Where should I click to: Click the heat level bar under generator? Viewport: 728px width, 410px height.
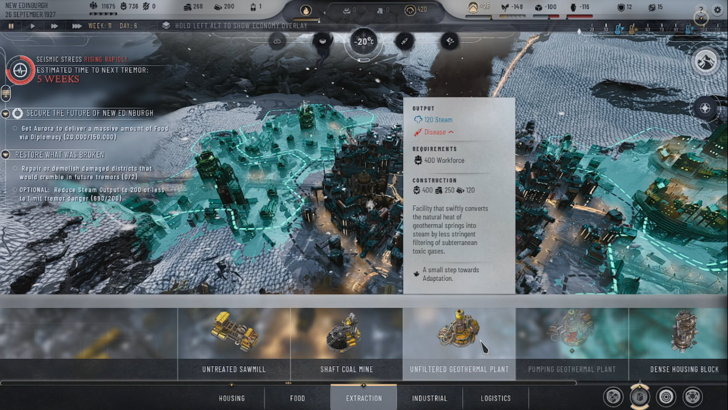[x=306, y=20]
